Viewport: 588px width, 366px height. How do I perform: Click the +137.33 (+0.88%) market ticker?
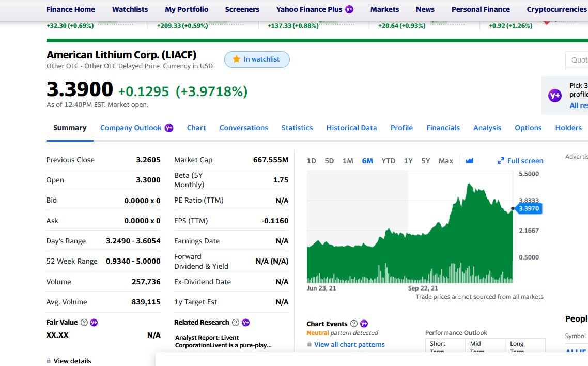293,26
